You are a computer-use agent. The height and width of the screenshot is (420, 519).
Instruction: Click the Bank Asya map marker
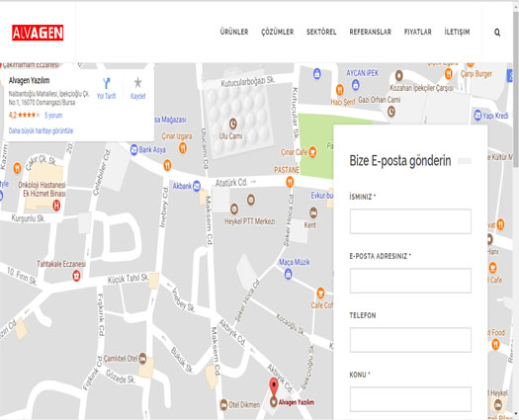pyautogui.click(x=133, y=150)
